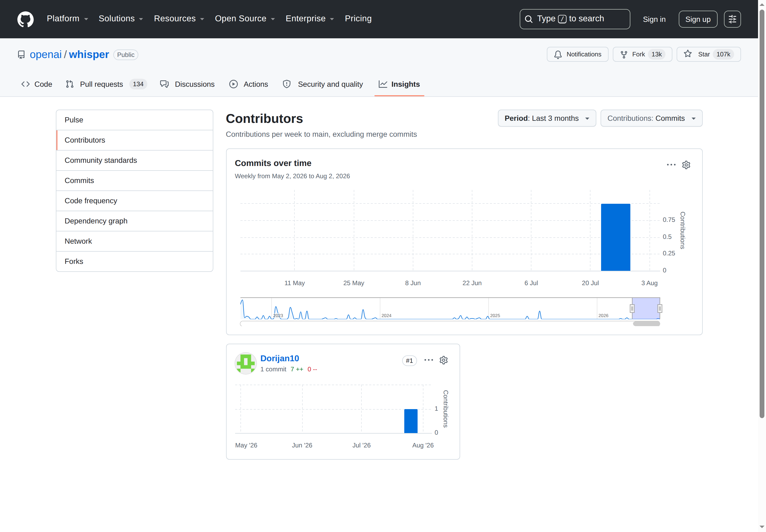Switch to the Code tab
The width and height of the screenshot is (766, 532).
(37, 84)
